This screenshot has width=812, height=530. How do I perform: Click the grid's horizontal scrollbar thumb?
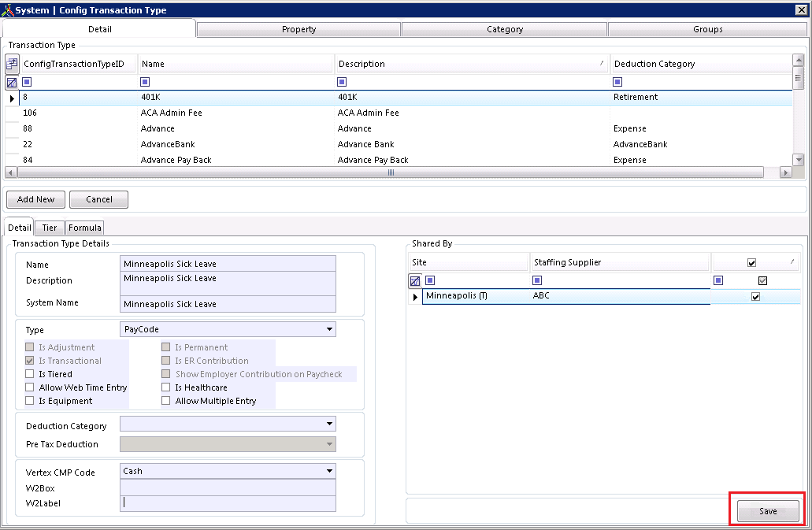click(x=391, y=172)
